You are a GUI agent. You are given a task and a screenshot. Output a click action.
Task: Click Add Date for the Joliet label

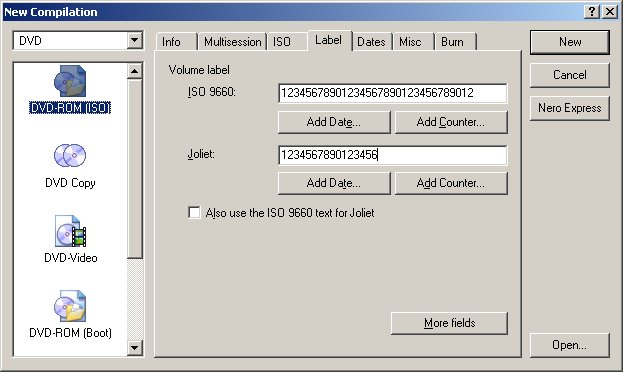(x=334, y=183)
